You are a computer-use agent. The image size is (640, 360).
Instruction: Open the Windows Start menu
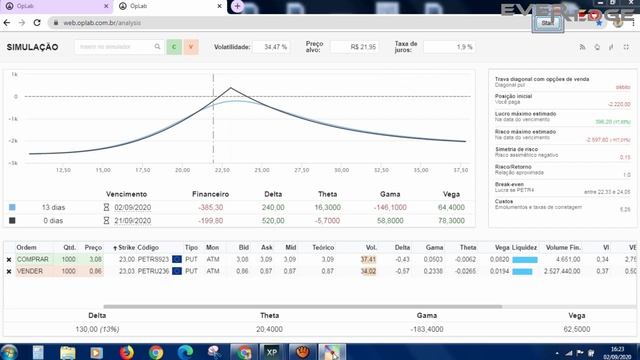(9, 352)
